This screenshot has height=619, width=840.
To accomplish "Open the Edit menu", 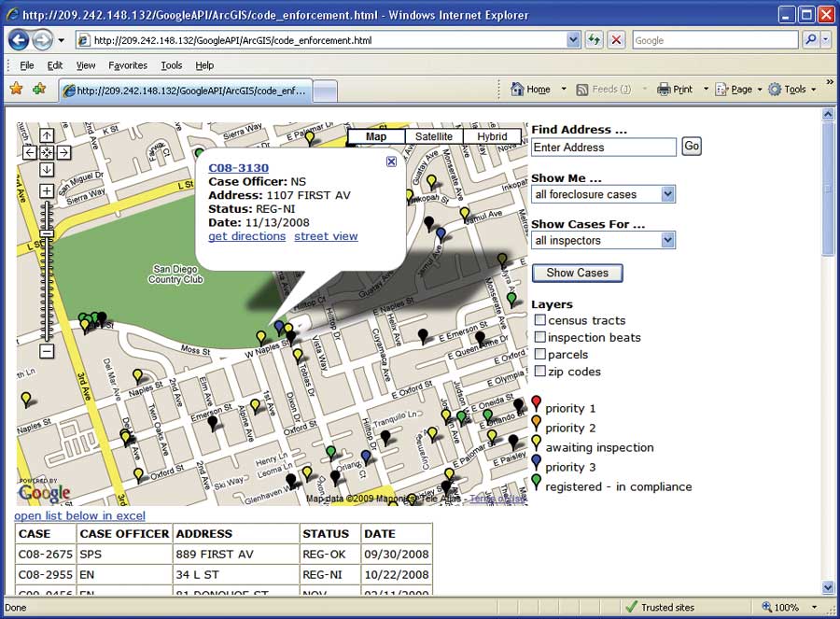I will [x=55, y=65].
